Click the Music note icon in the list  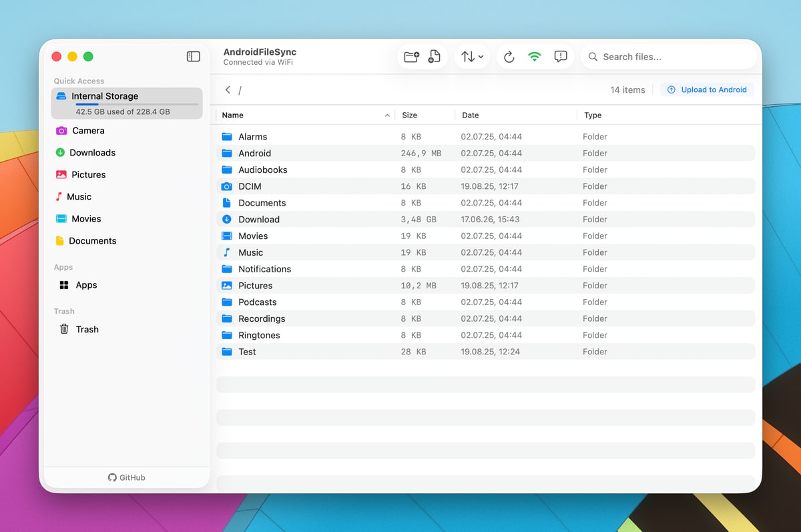pos(226,252)
